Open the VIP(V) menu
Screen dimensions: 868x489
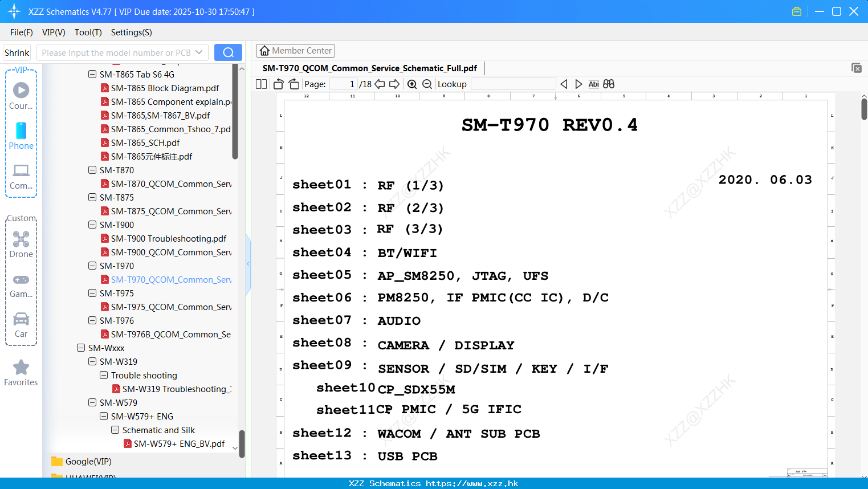(54, 32)
